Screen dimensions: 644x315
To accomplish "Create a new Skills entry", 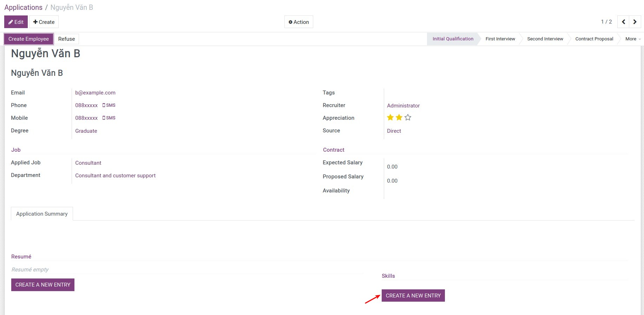I will pos(413,296).
